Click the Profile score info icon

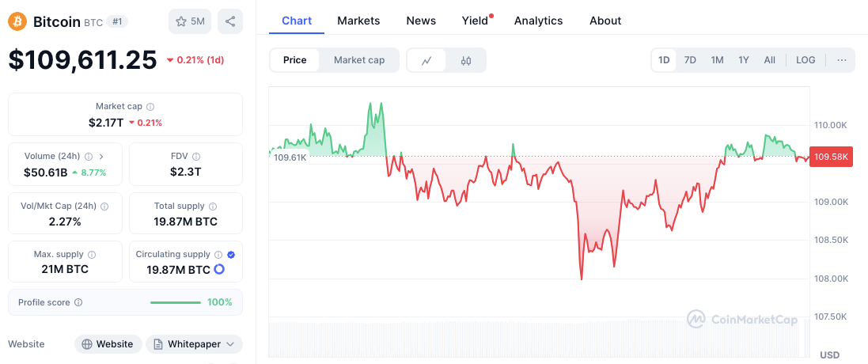[78, 302]
